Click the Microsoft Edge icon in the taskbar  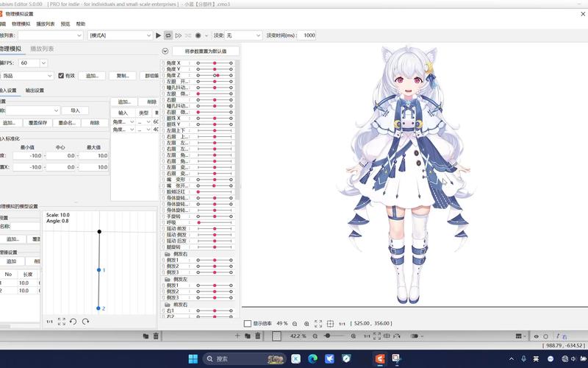coord(312,358)
